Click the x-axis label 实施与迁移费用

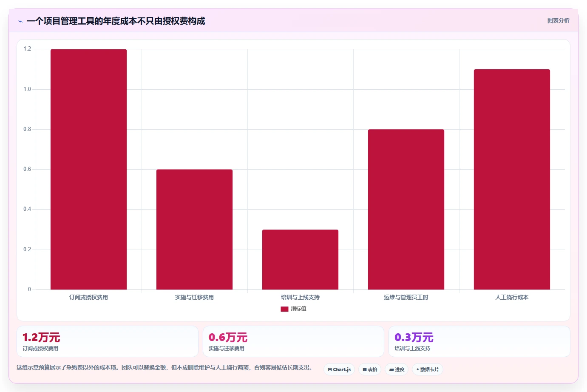click(x=194, y=298)
